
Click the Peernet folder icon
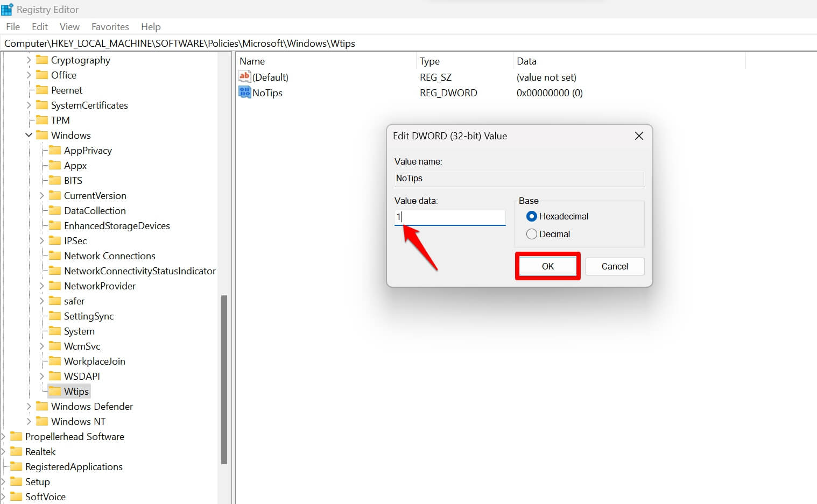(x=42, y=90)
